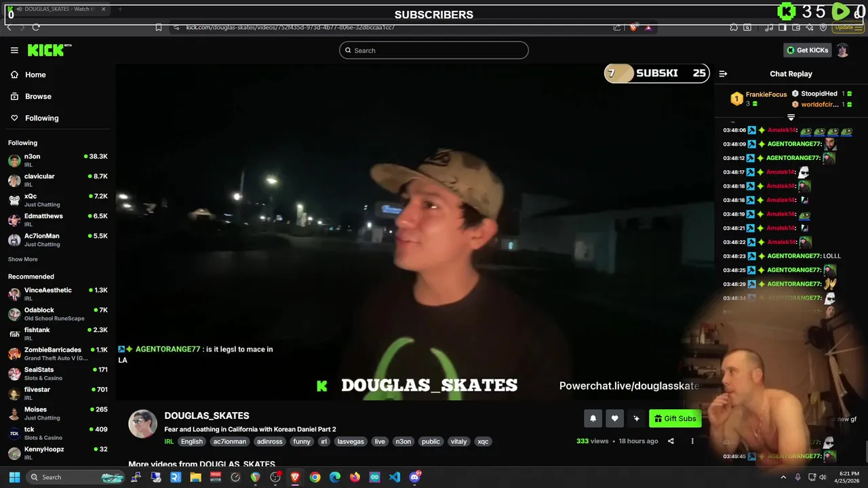The width and height of the screenshot is (868, 488).
Task: Click the Windows taskbar search box
Action: tap(77, 477)
